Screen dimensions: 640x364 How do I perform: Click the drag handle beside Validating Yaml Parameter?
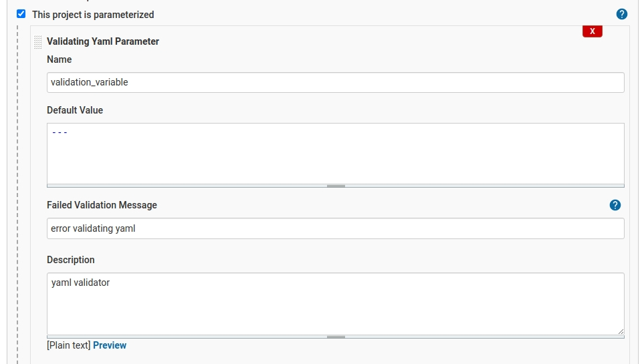tap(38, 42)
